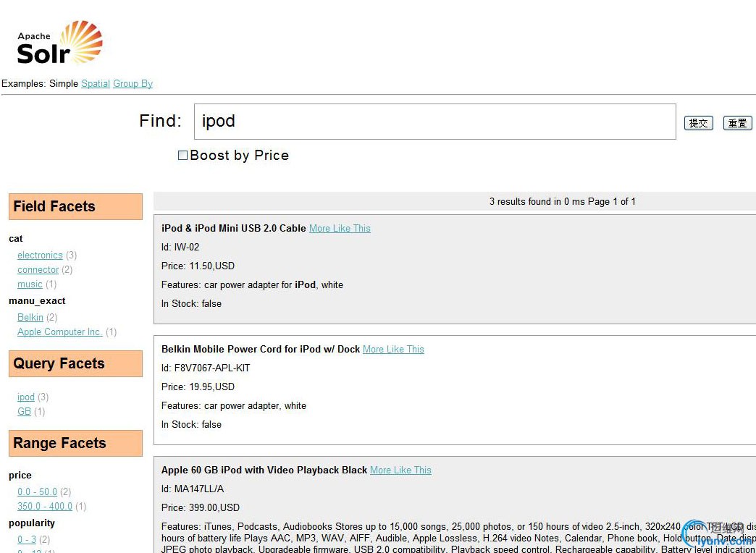756x553 pixels.
Task: Open More Like This for Apple 60 GB iPod
Action: pyautogui.click(x=400, y=470)
